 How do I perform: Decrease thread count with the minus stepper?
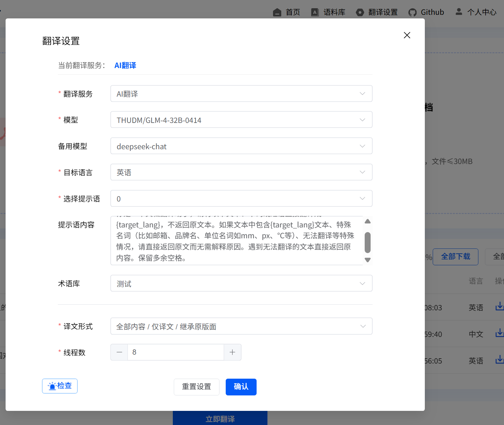coord(119,352)
